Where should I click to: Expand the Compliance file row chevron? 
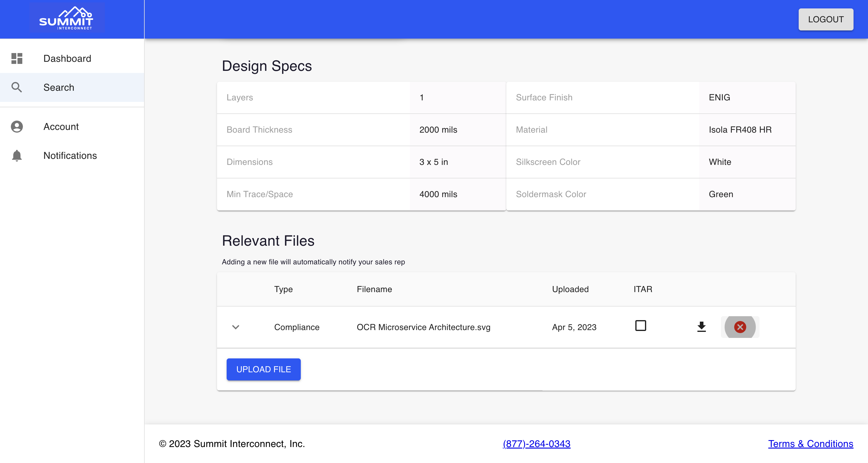point(235,327)
